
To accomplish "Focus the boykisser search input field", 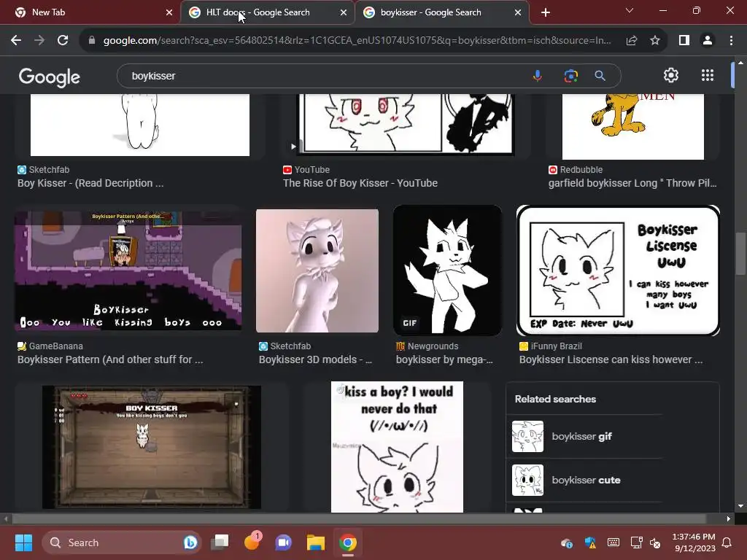I will coord(324,76).
